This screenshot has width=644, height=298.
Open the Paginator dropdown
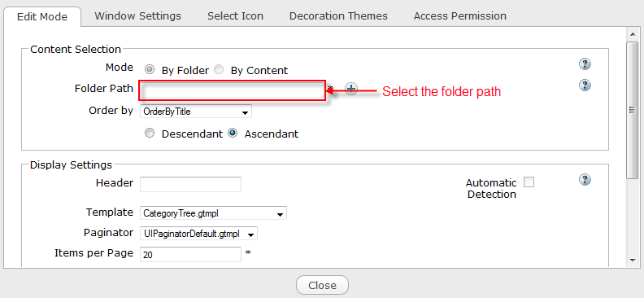point(198,234)
